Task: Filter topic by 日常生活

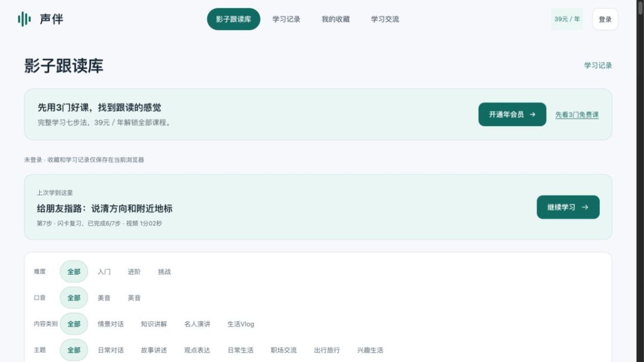Action: coord(240,350)
